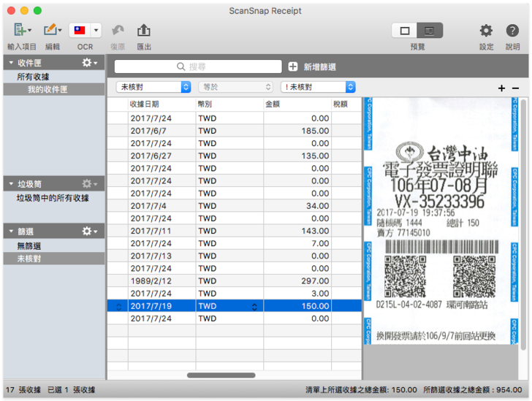Collapse the 垃圾筒 section triangle
This screenshot has height=401, width=532.
[x=10, y=184]
